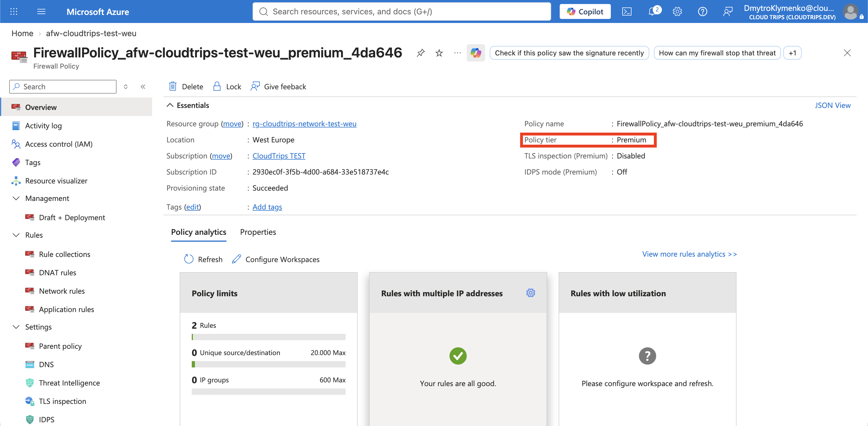
Task: Click the +1 more suggestions button
Action: click(x=792, y=53)
